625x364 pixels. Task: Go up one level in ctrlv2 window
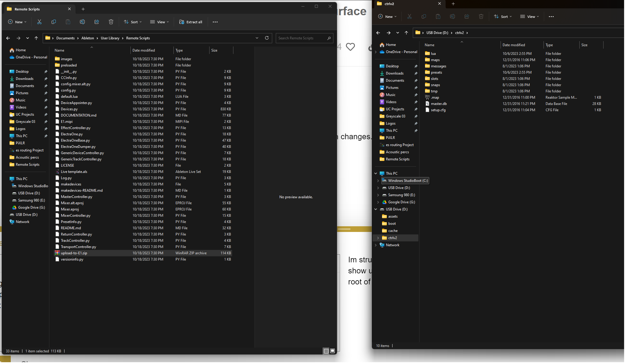click(406, 33)
